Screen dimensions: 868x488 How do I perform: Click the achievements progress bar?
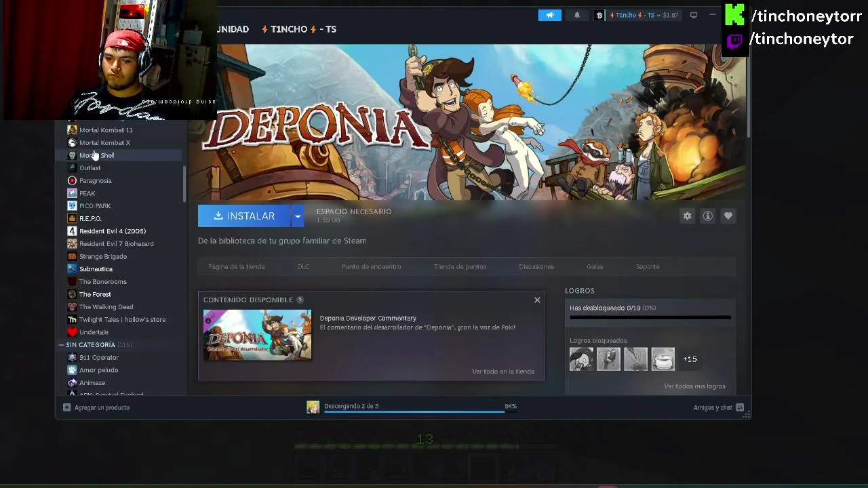coord(650,317)
